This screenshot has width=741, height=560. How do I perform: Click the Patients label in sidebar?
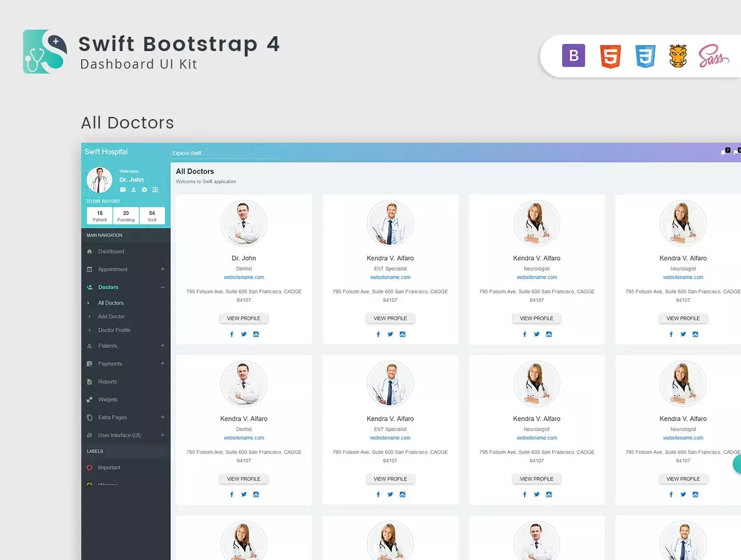108,346
